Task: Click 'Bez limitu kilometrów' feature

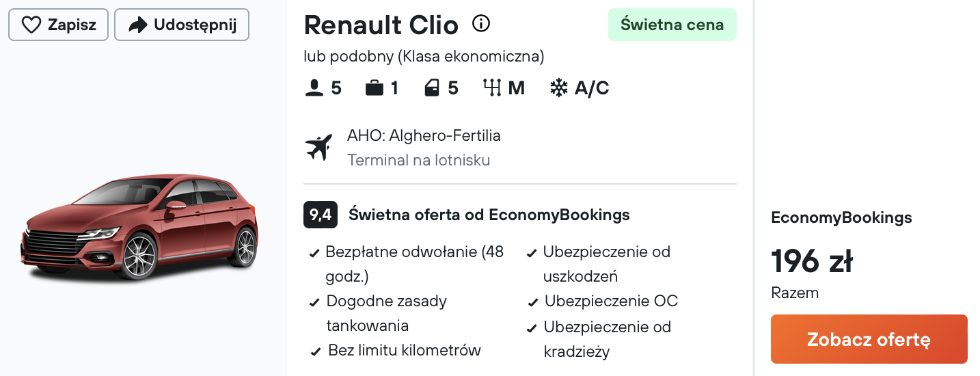Action: (x=405, y=351)
